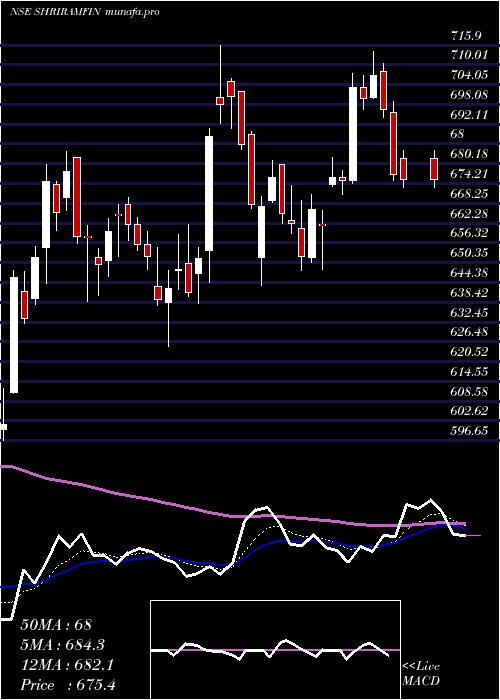The width and height of the screenshot is (500, 700).
Task: Select the 602.62 price level
Action: pos(469,411)
